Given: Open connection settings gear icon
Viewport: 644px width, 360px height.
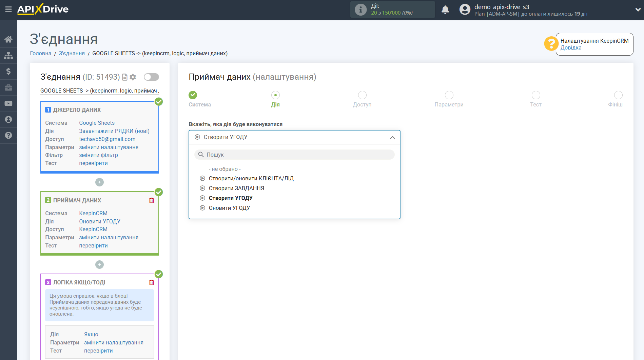Looking at the screenshot, I should tap(133, 77).
